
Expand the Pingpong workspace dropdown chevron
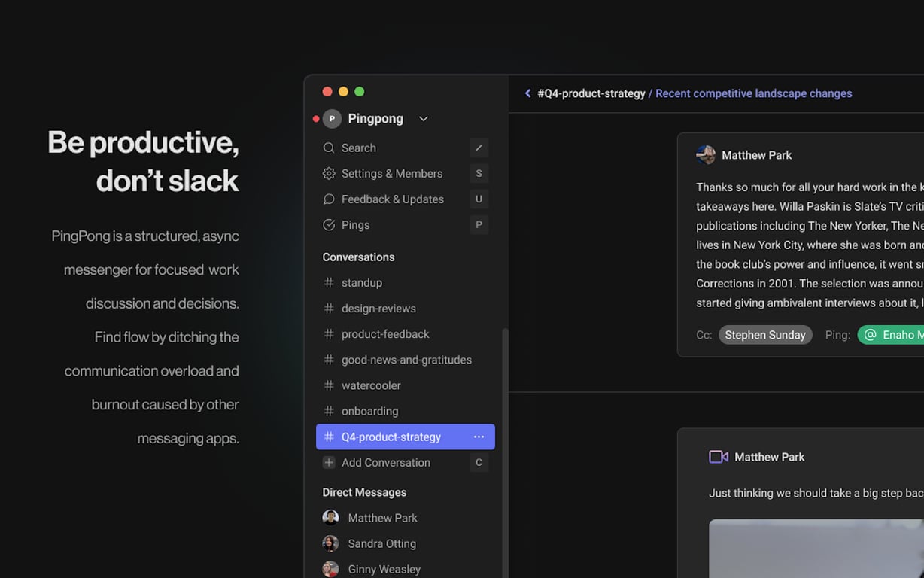point(424,119)
